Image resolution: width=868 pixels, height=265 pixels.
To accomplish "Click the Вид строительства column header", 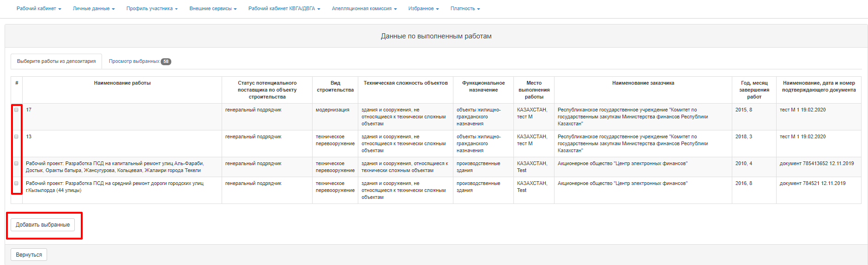I will coord(335,86).
